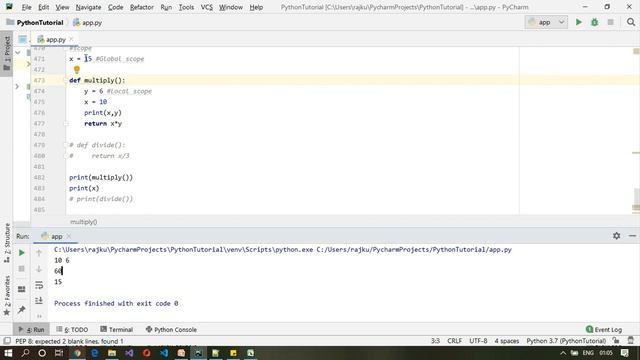Viewport: 640px width, 360px height.
Task: Open Windows Task View from taskbar
Action: pos(59,353)
